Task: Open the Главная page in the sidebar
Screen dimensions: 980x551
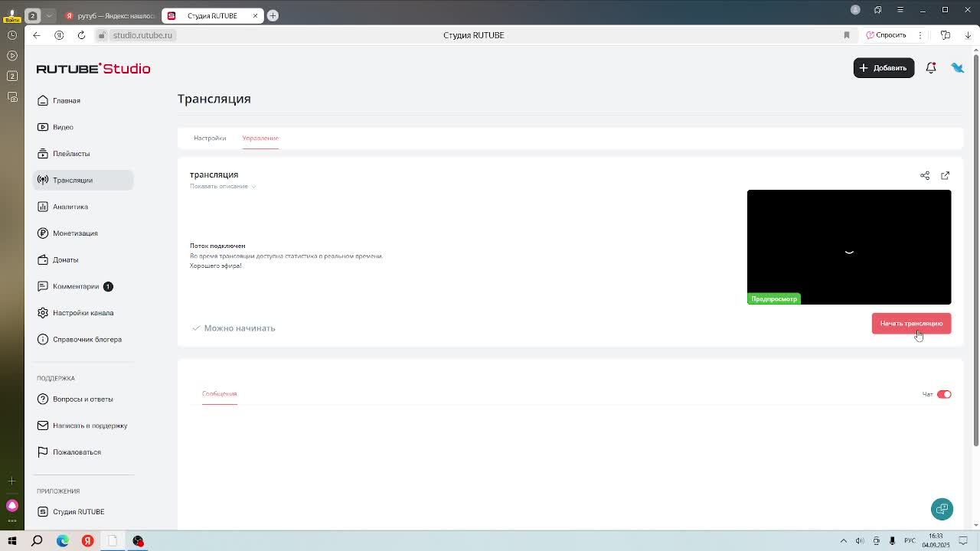Action: (83, 100)
